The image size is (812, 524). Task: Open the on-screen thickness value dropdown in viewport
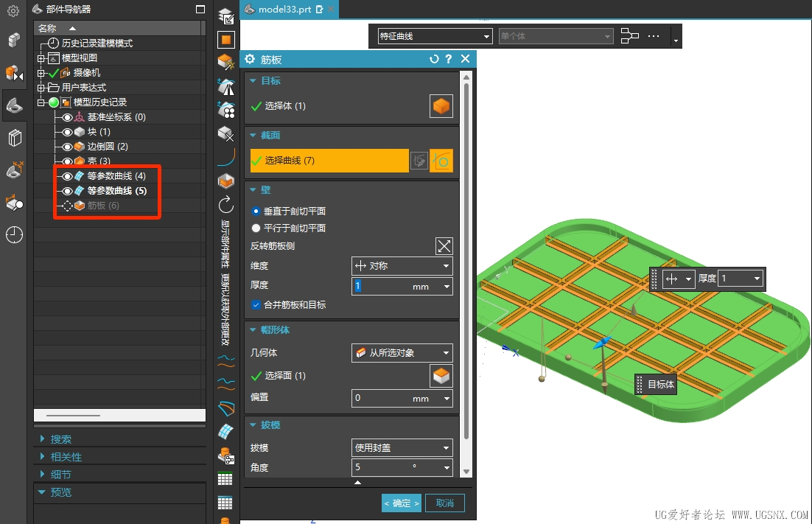(x=757, y=279)
